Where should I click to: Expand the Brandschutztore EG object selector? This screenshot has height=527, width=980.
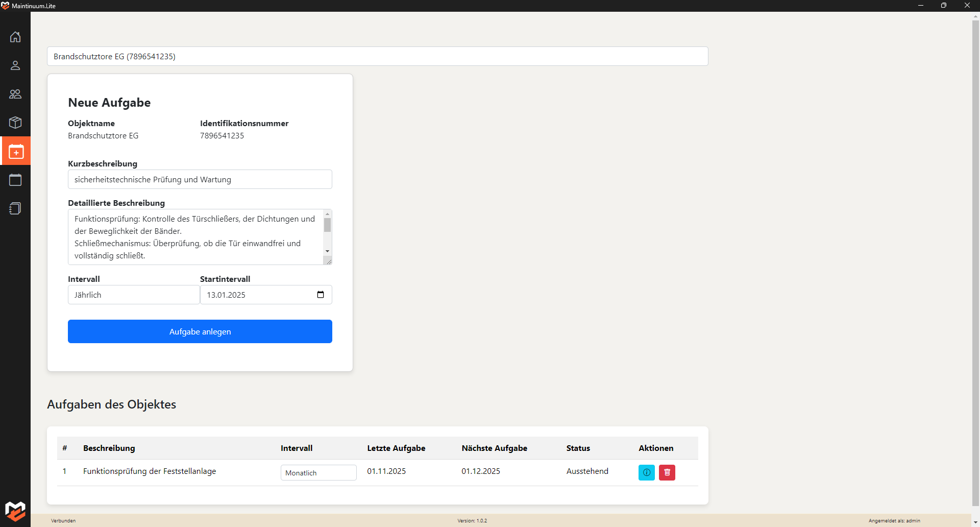pyautogui.click(x=377, y=56)
